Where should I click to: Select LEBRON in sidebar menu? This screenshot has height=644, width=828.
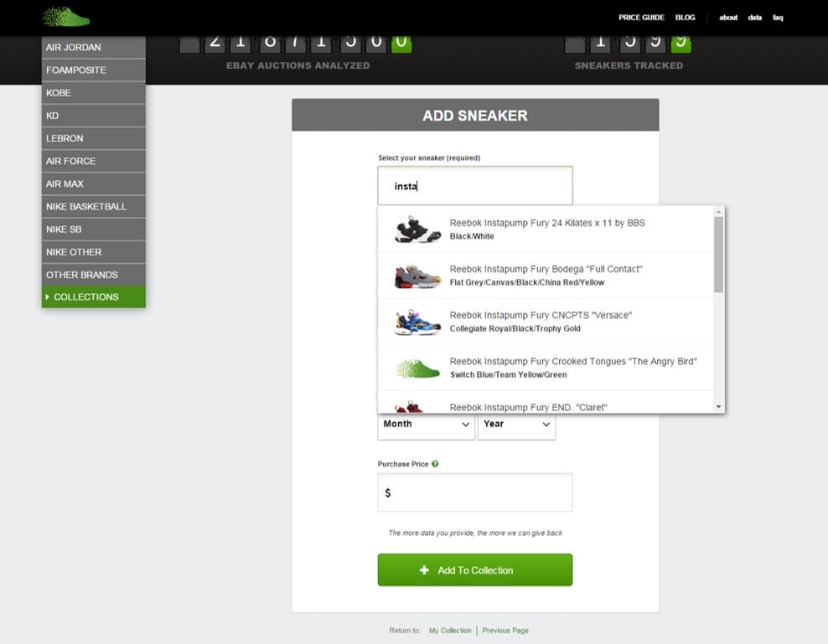pos(94,138)
